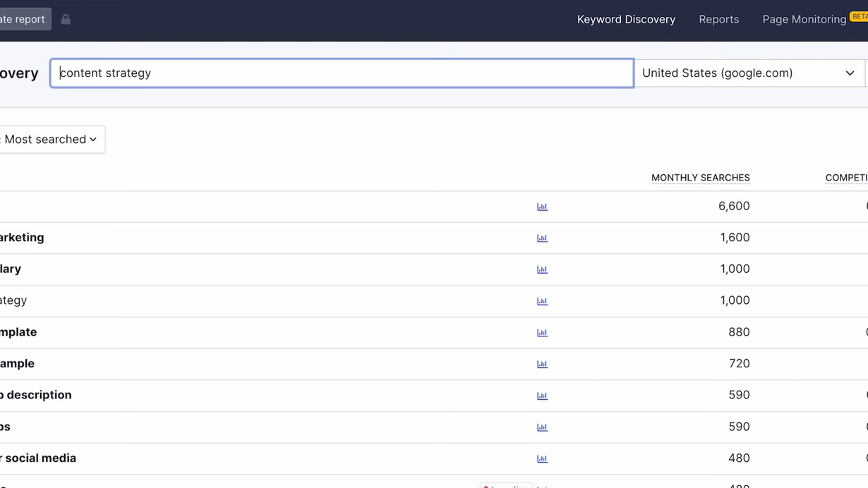Open Page Monitoring

pos(804,19)
